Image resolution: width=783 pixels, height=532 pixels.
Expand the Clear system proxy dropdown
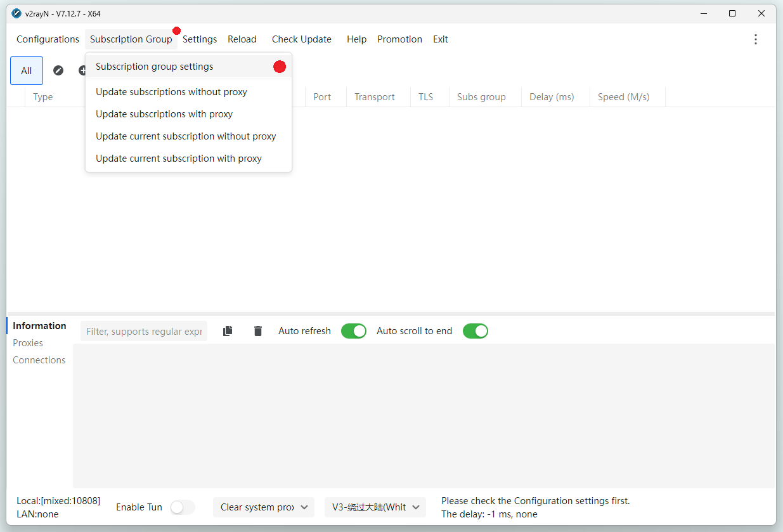(263, 507)
